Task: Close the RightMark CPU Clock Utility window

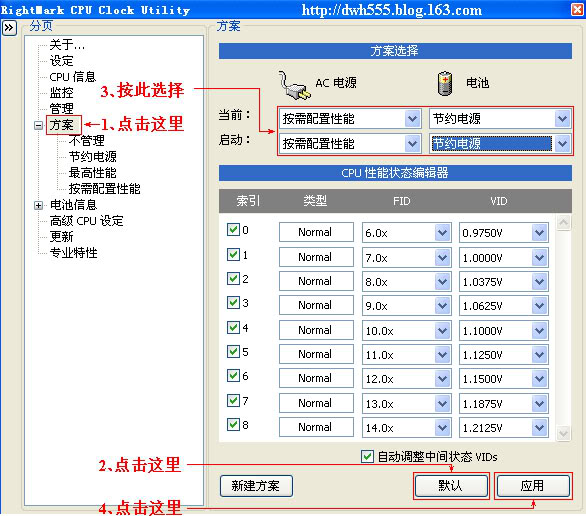Action: click(x=578, y=9)
